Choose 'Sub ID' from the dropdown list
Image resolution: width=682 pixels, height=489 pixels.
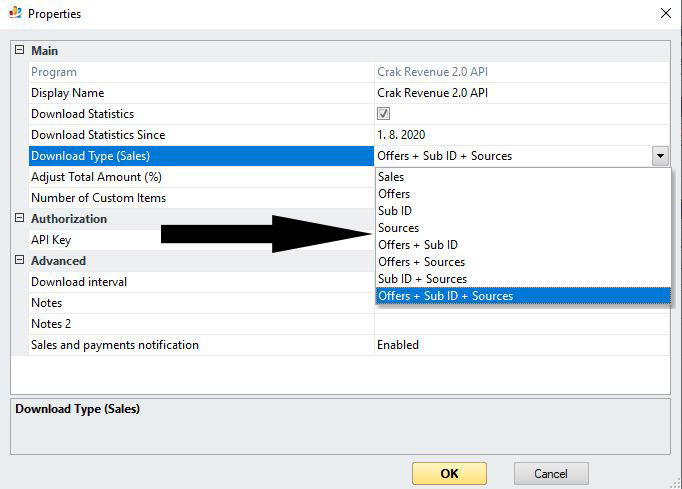pyautogui.click(x=523, y=211)
